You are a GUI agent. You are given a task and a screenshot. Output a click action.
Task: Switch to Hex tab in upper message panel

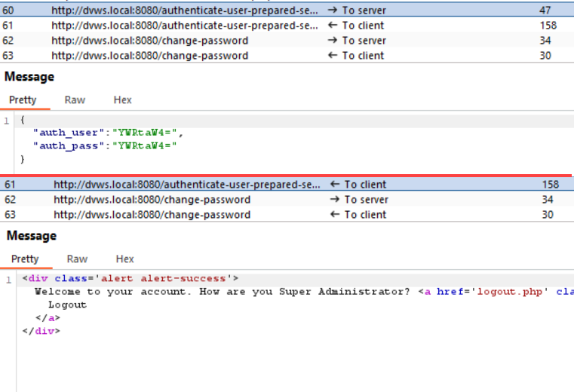(122, 100)
